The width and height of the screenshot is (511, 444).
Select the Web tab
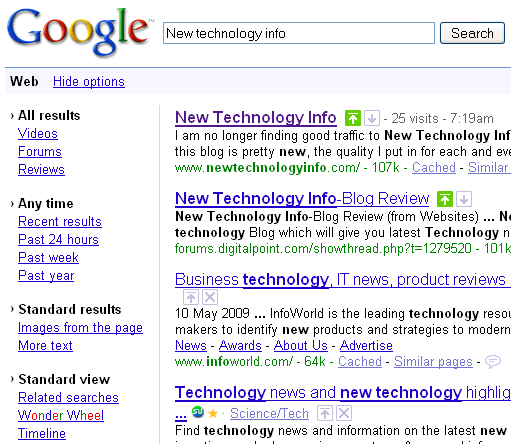pyautogui.click(x=24, y=81)
